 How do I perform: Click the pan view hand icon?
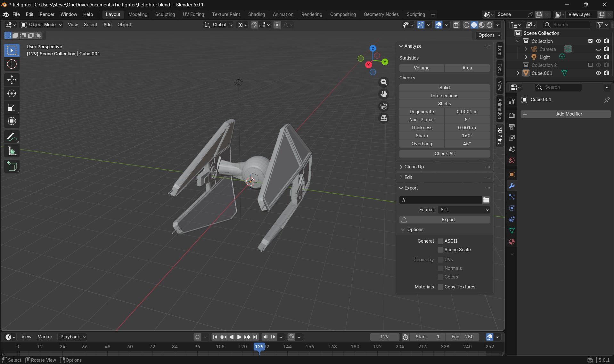(x=384, y=94)
